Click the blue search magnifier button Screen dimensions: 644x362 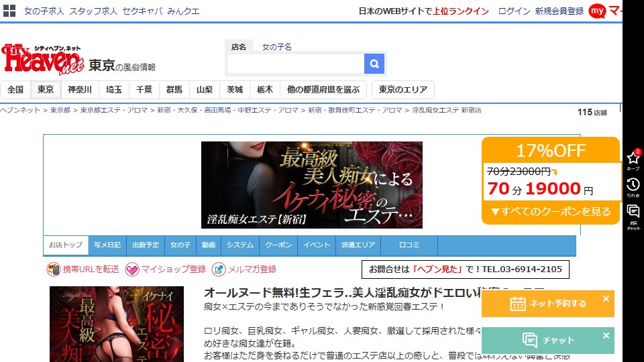(x=374, y=64)
